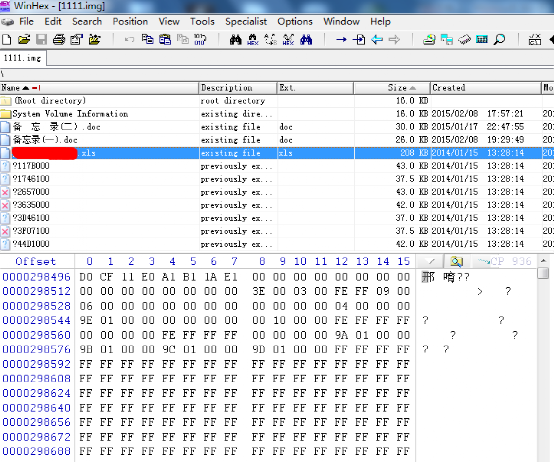Click the Write Clipboard toolbar icon
This screenshot has width=554, height=462.
[x=165, y=39]
